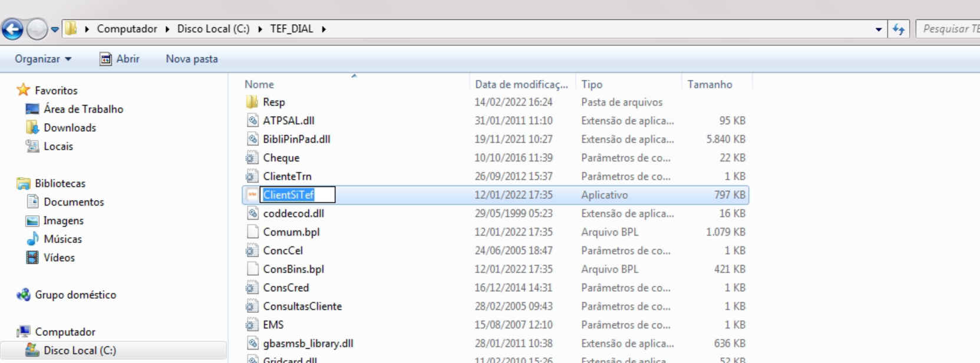980x363 pixels.
Task: Click date 29/05/1999 05:23
Action: pyautogui.click(x=514, y=213)
